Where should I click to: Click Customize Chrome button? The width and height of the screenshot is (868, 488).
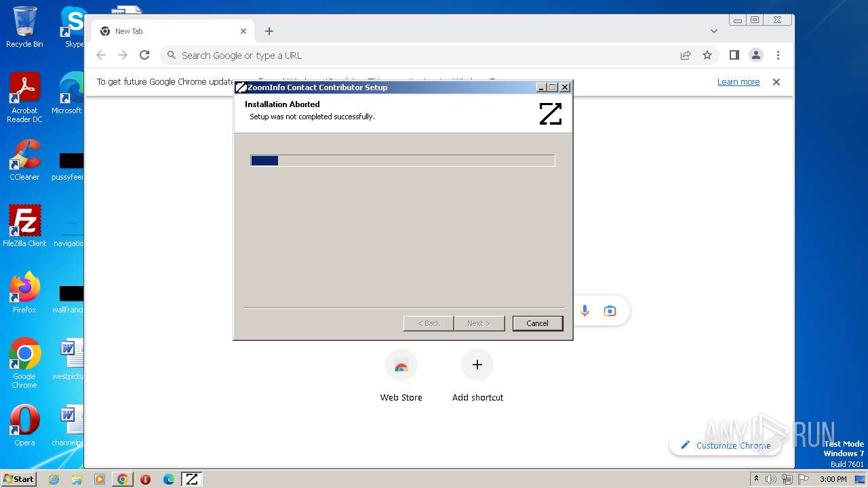725,445
